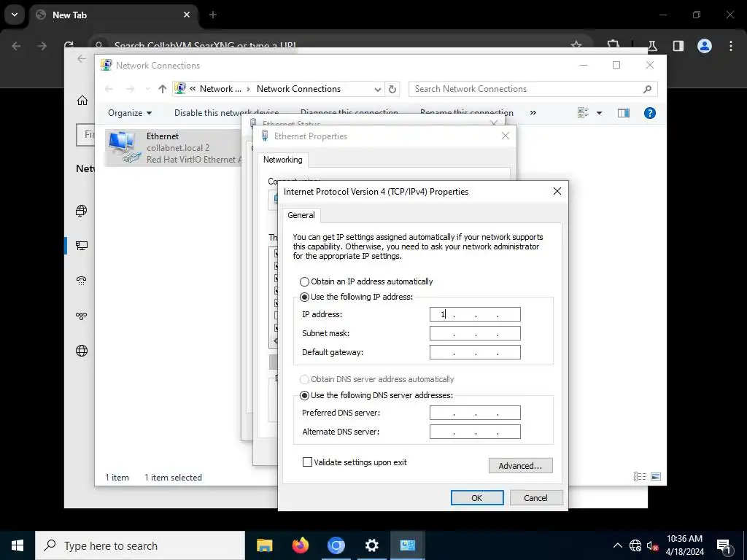This screenshot has width=747, height=560.
Task: Open the Organize menu in Network Connections
Action: 130,113
